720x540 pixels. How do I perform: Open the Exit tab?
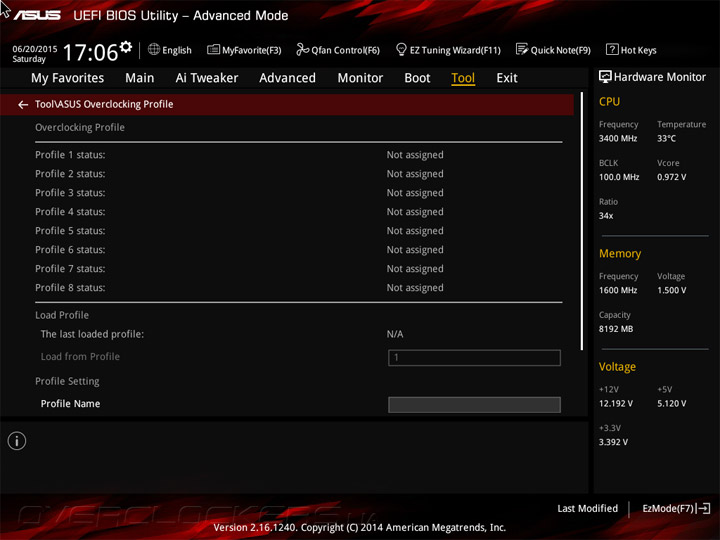coord(507,78)
